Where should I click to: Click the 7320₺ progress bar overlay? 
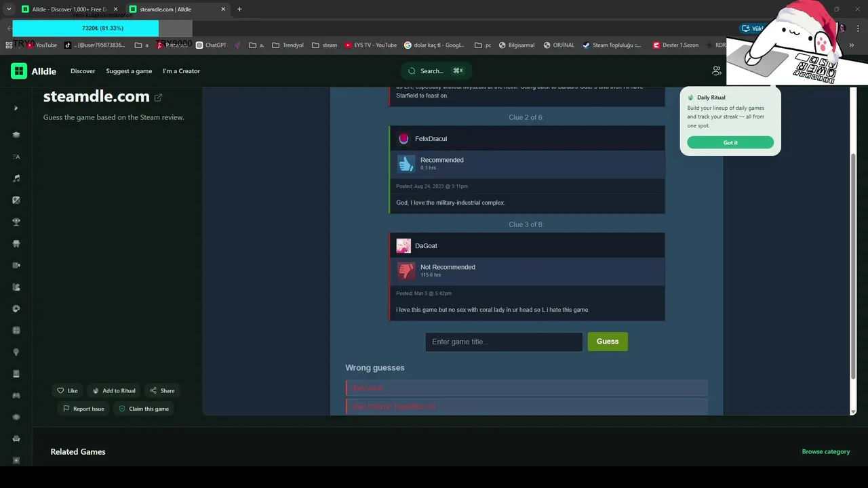pyautogui.click(x=102, y=28)
